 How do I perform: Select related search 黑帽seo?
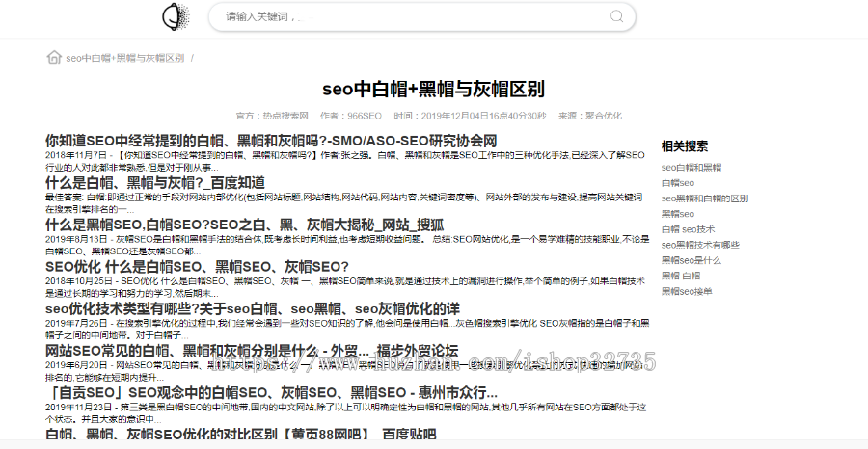click(678, 214)
